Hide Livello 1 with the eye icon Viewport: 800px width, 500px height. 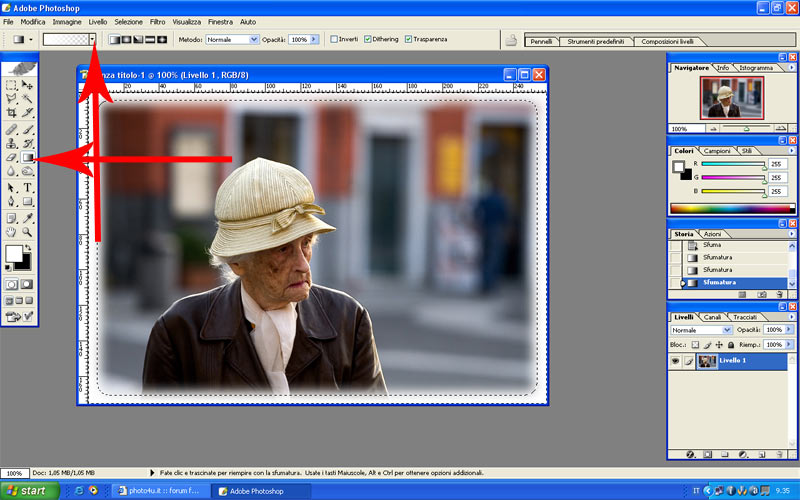[675, 361]
